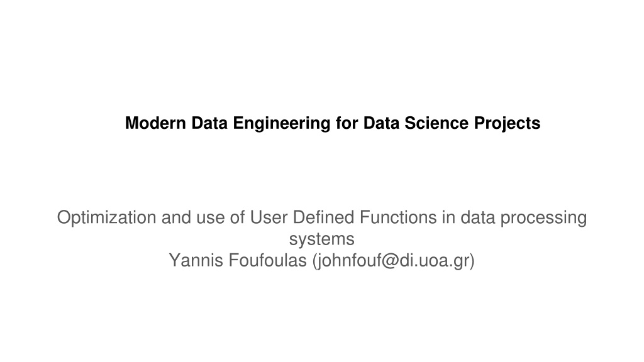The image size is (644, 362).
Task: Click the word 'Science' in the title
Action: pyautogui.click(x=436, y=123)
